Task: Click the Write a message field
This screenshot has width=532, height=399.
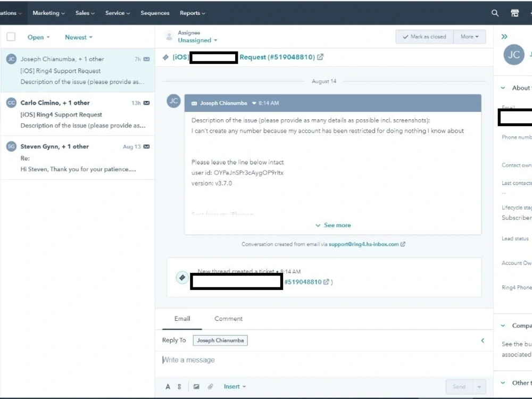Action: pos(324,360)
